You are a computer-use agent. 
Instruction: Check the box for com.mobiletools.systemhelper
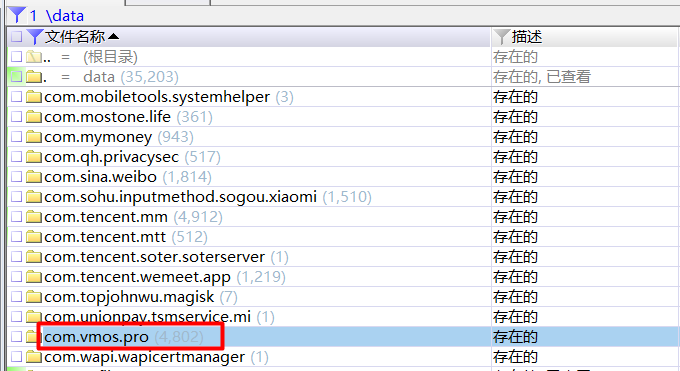16,97
